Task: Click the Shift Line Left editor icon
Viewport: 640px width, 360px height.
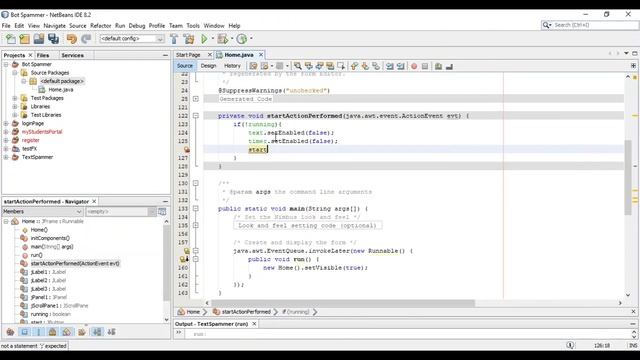Action: click(x=390, y=66)
